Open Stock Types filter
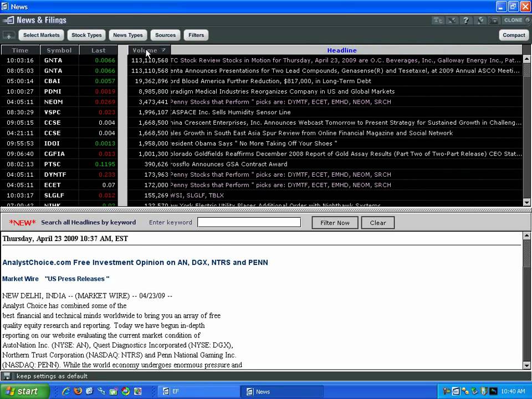 (86, 35)
